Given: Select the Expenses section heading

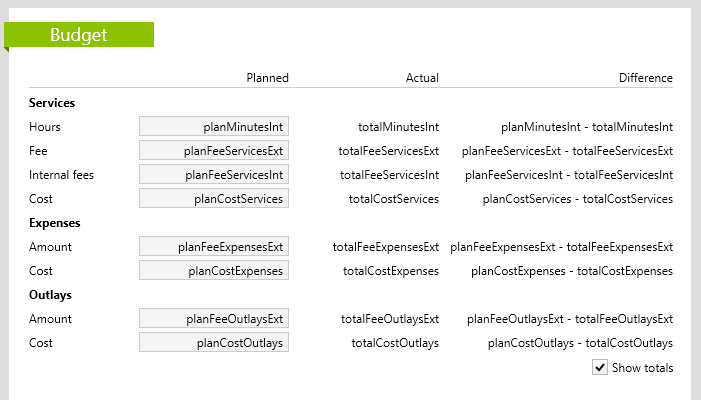Looking at the screenshot, I should click(55, 223).
